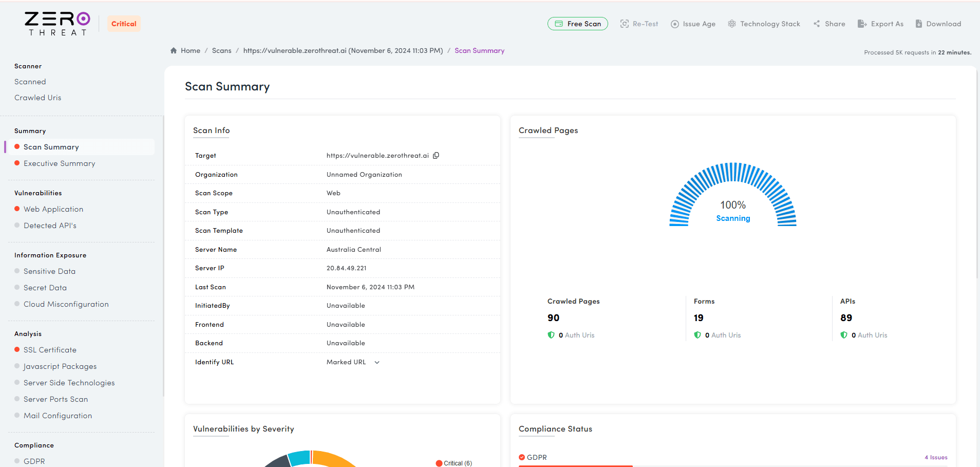Image resolution: width=980 pixels, height=467 pixels.
Task: Click server IP 20.84.49.221
Action: coord(347,268)
